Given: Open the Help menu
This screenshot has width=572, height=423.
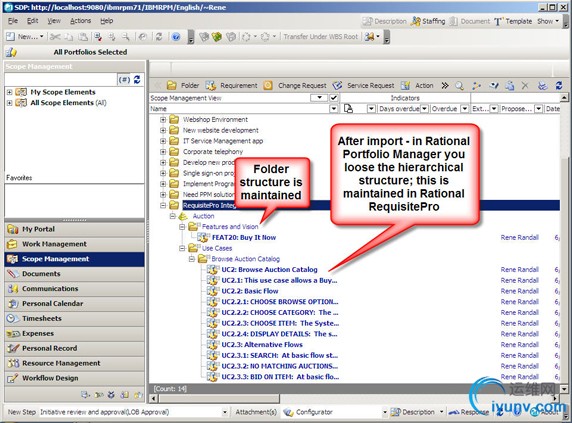Looking at the screenshot, I should click(x=107, y=21).
